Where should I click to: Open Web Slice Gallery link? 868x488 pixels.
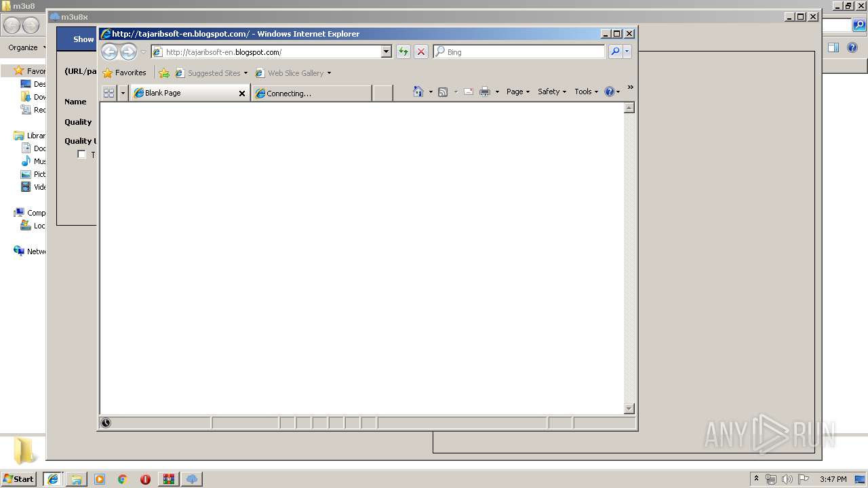(x=293, y=73)
